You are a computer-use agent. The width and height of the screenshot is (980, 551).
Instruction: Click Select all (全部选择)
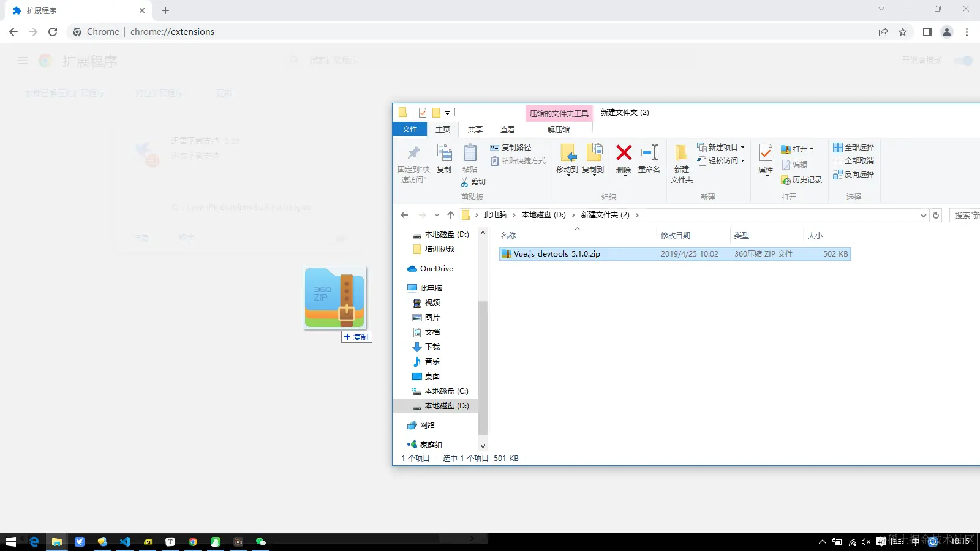(x=853, y=148)
